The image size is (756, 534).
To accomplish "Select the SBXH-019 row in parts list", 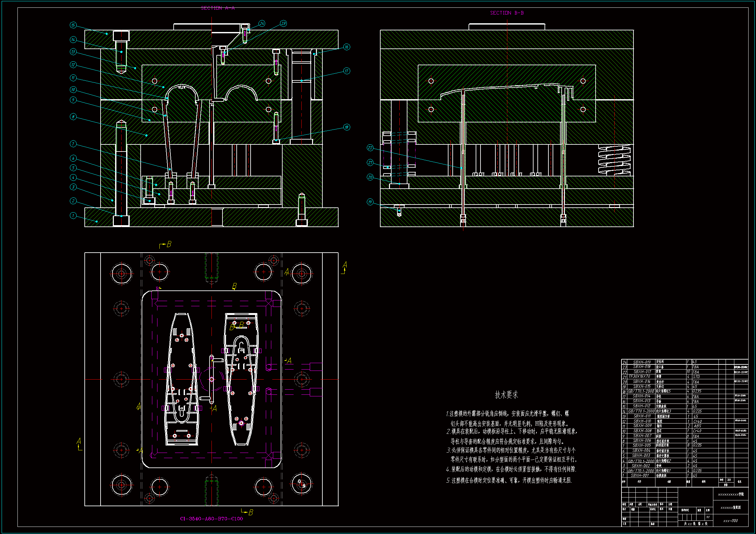I will tap(642, 362).
